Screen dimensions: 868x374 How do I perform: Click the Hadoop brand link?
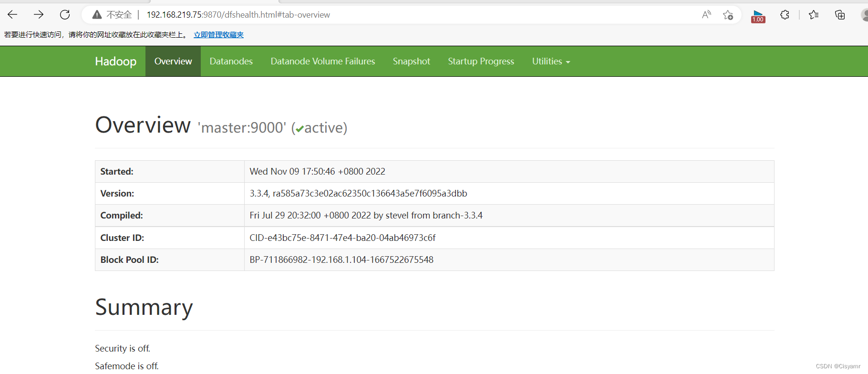point(115,61)
